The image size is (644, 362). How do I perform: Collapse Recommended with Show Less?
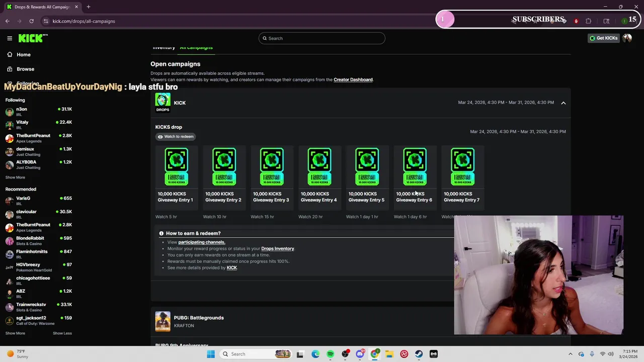[x=62, y=333]
